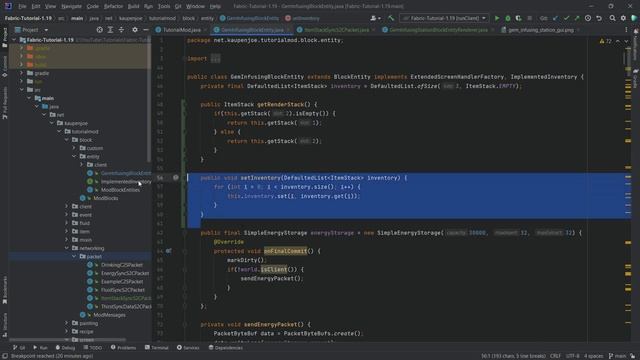Switch to GemInfusingStationBlockEntityRenderer.java tab
This screenshot has height=360, width=640.
click(438, 30)
